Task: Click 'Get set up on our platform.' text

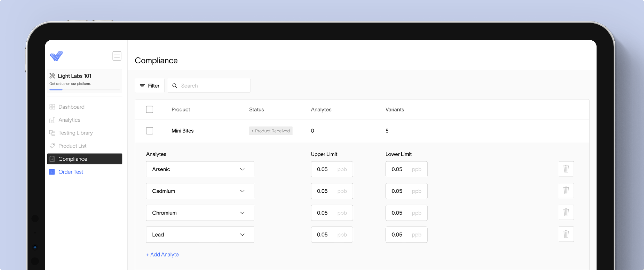Action: pyautogui.click(x=70, y=84)
